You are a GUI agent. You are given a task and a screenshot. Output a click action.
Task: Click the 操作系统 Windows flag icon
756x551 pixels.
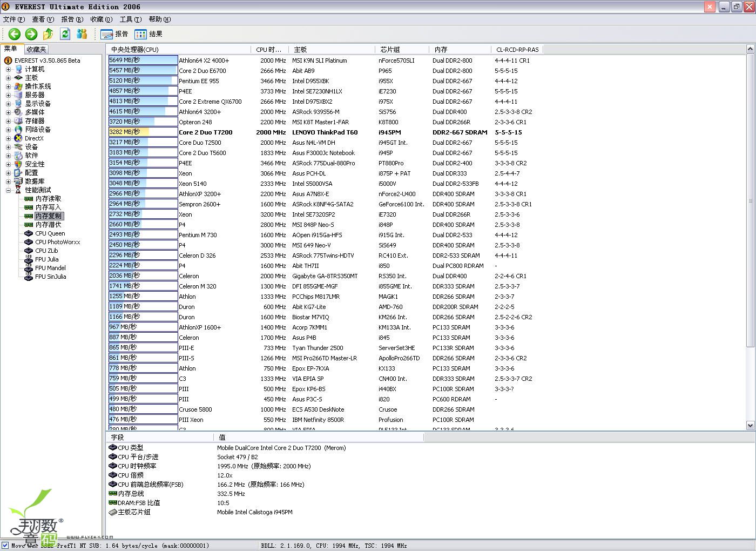click(18, 86)
